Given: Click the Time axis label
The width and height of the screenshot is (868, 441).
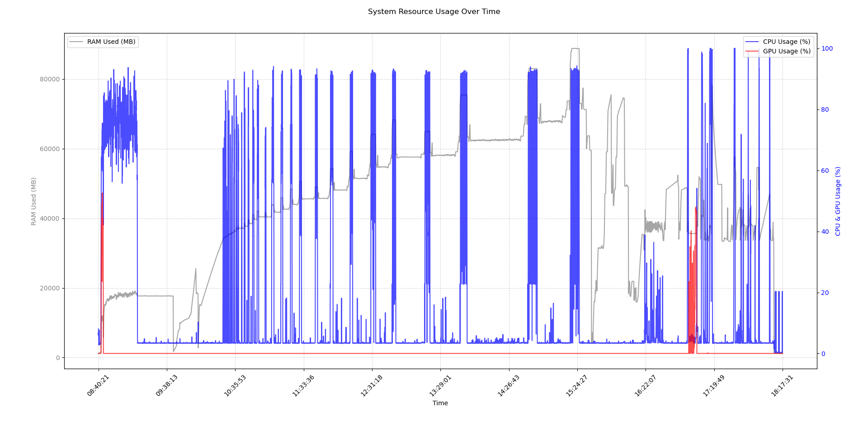Looking at the screenshot, I should click(x=440, y=403).
